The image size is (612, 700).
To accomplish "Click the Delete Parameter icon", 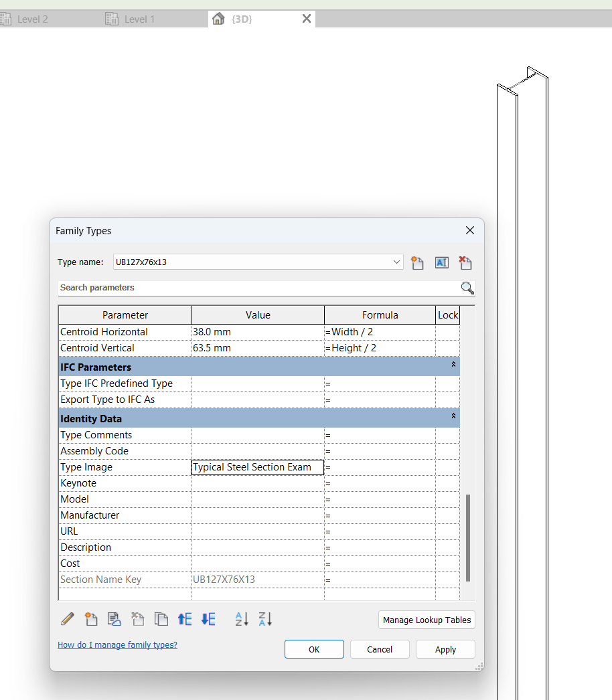I will [137, 619].
